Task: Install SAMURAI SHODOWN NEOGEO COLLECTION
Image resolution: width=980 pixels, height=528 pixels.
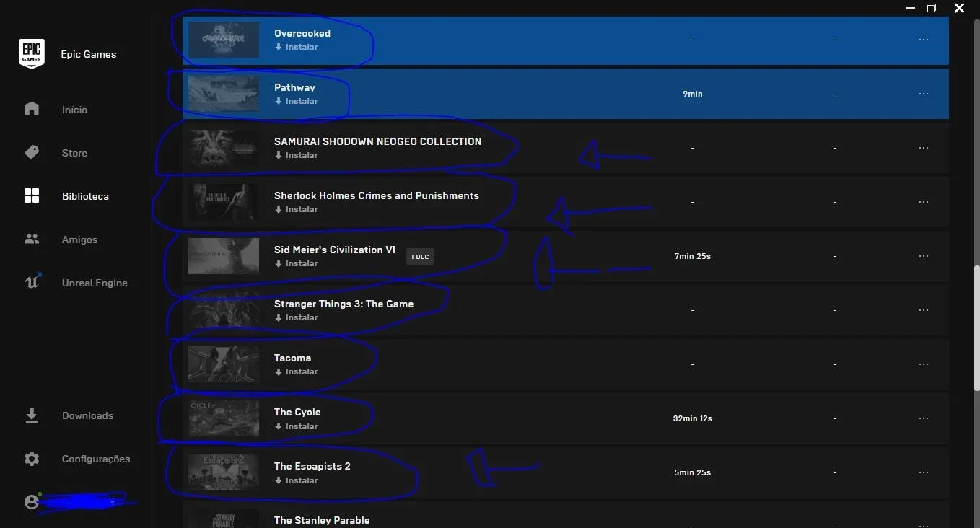Action: [x=297, y=155]
